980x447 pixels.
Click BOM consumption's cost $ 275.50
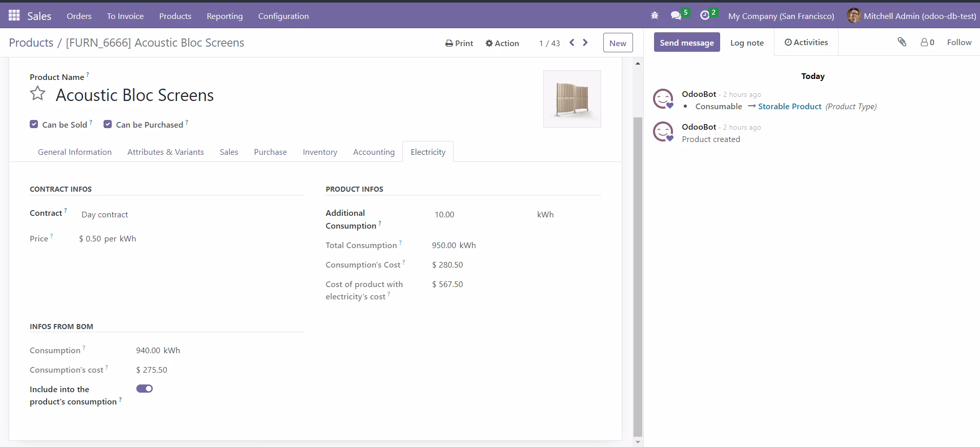point(152,370)
